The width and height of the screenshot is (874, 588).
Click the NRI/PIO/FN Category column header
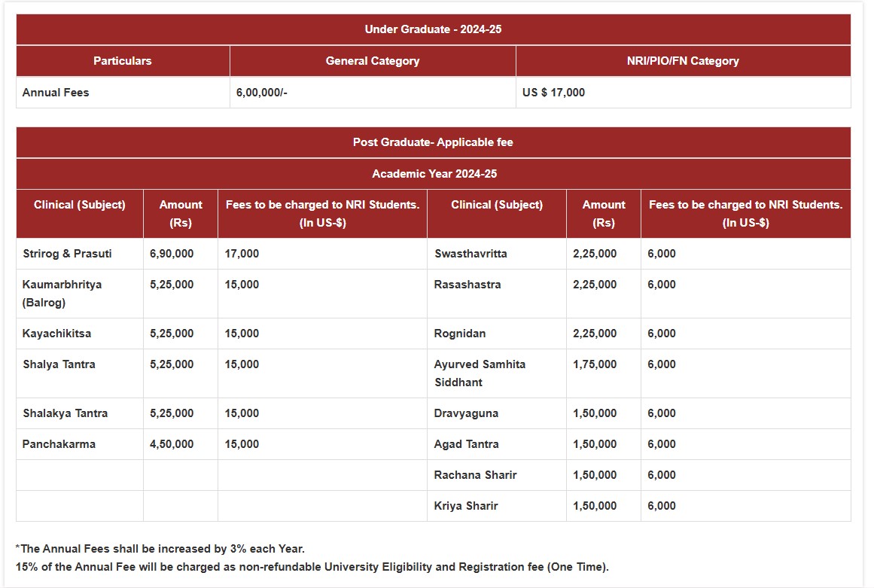click(683, 61)
